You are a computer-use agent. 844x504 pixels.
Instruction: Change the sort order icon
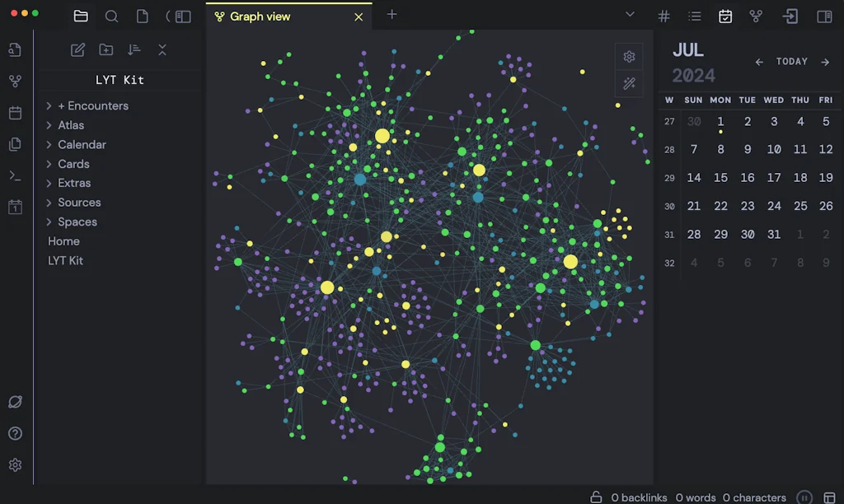point(134,50)
